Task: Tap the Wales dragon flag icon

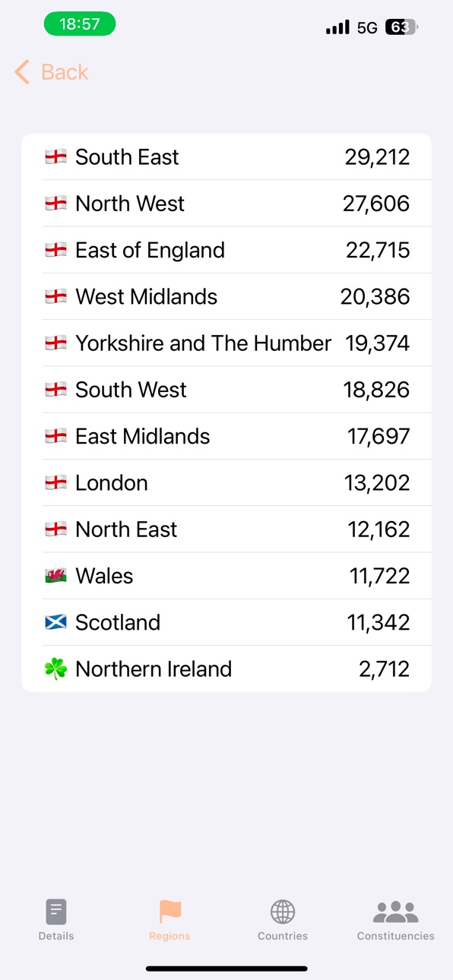Action: point(55,576)
